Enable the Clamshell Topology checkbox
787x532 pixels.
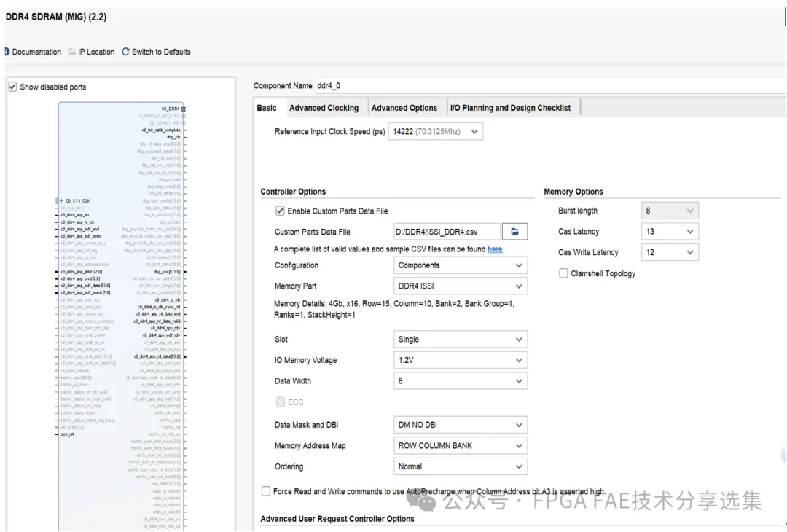[563, 273]
